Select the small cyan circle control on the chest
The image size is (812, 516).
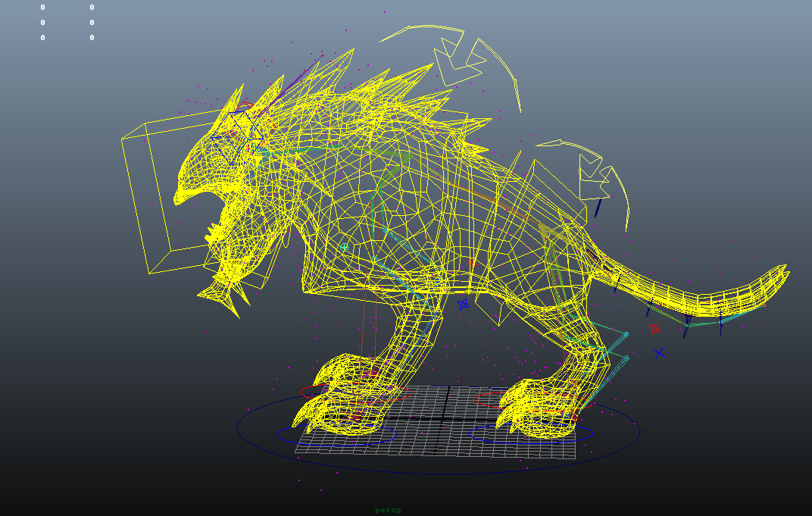click(343, 248)
